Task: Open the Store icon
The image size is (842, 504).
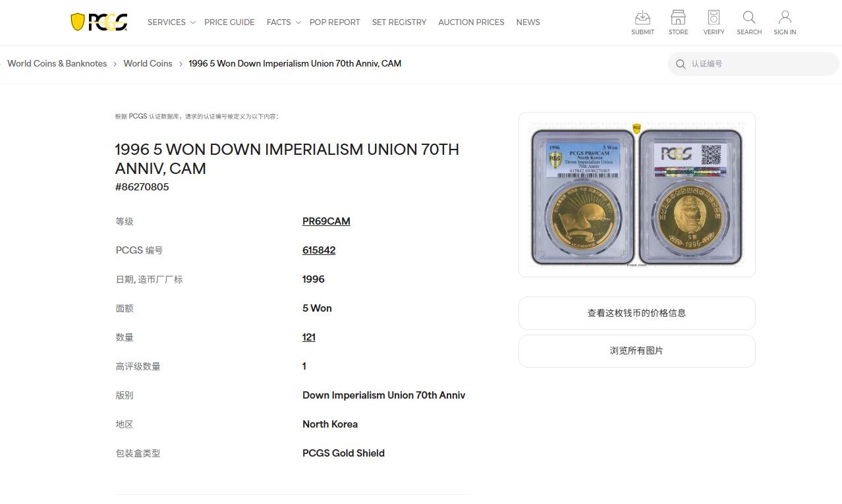Action: (x=678, y=17)
